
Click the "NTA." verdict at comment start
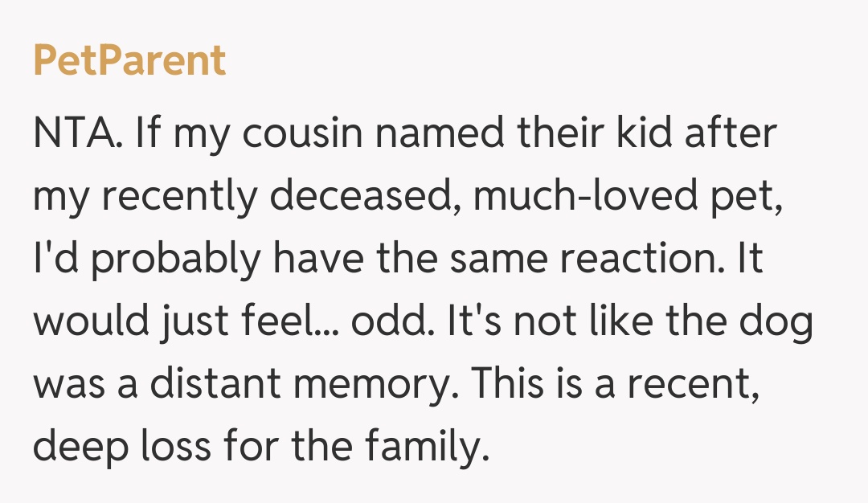tap(77, 134)
